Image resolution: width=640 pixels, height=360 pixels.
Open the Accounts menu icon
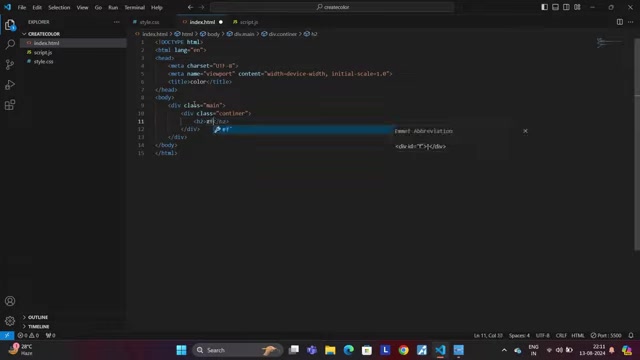[x=10, y=301]
